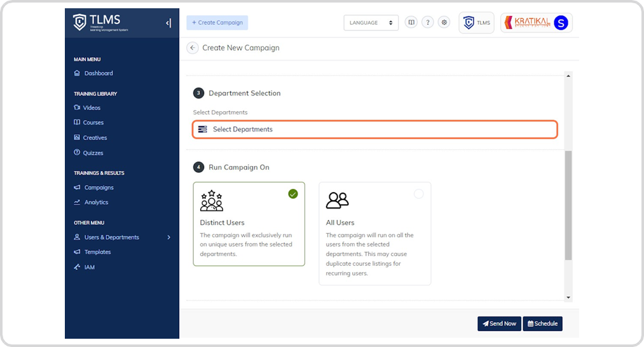Open Videos in Training Library
644x347 pixels.
coord(92,107)
